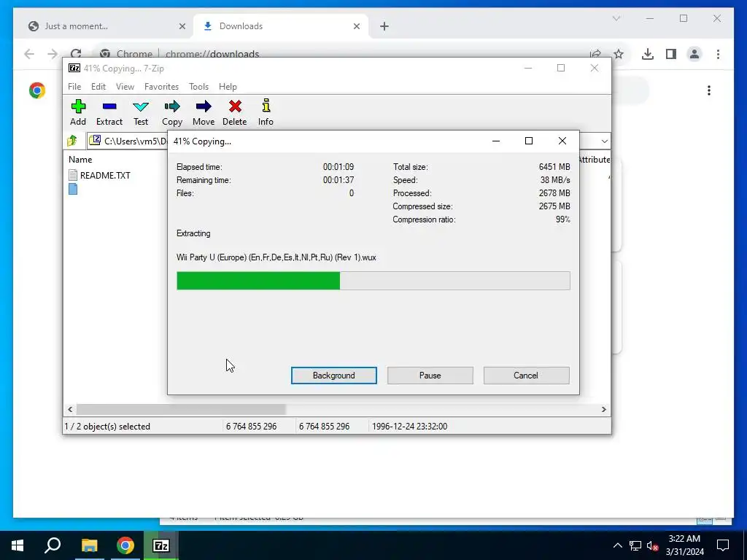
Task: Maximize the 41% Copying dialog
Action: click(x=528, y=141)
